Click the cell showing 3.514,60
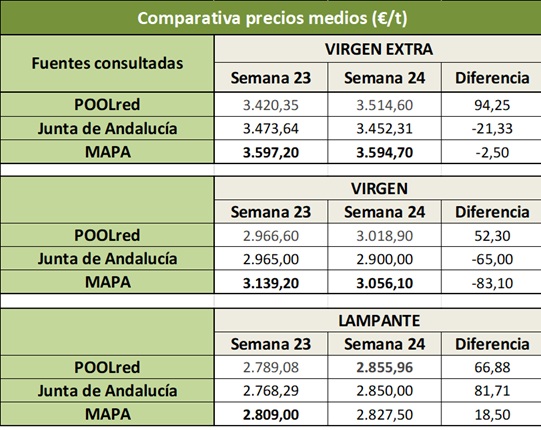 (x=384, y=105)
